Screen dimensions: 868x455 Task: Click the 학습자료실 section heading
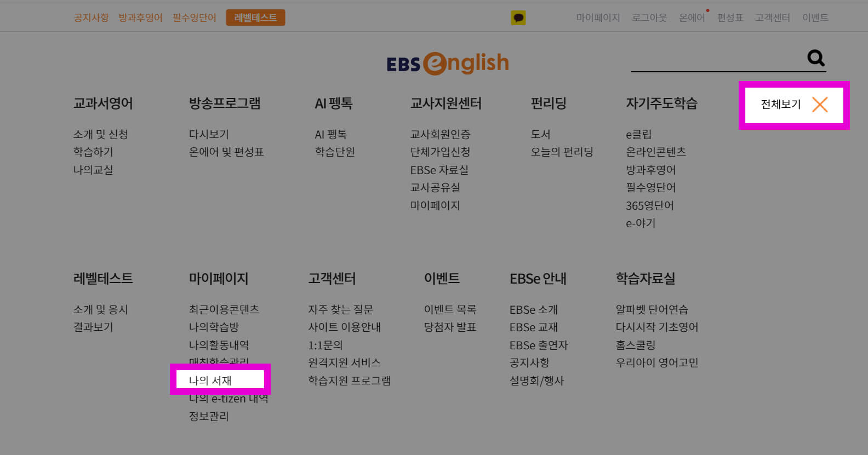tap(646, 279)
